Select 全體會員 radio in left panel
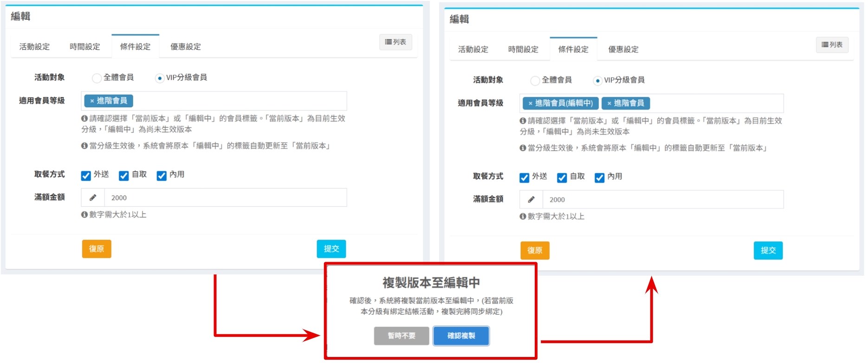 tap(97, 78)
